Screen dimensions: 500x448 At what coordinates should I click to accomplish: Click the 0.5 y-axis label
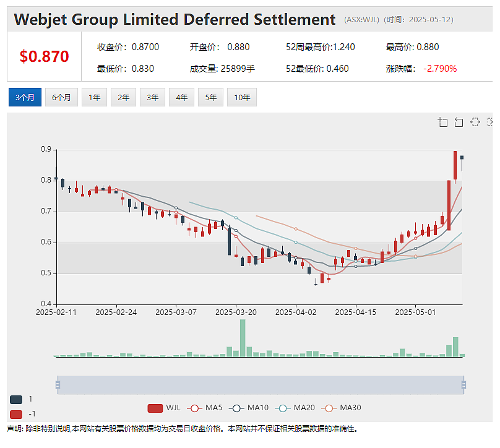[x=46, y=273]
